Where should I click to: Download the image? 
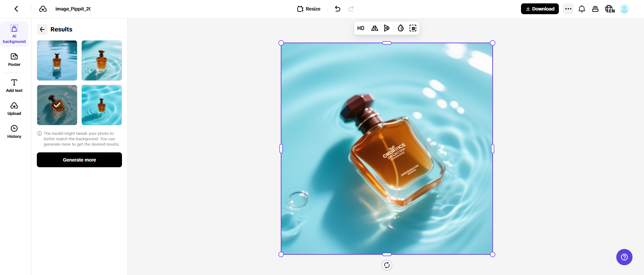(540, 9)
